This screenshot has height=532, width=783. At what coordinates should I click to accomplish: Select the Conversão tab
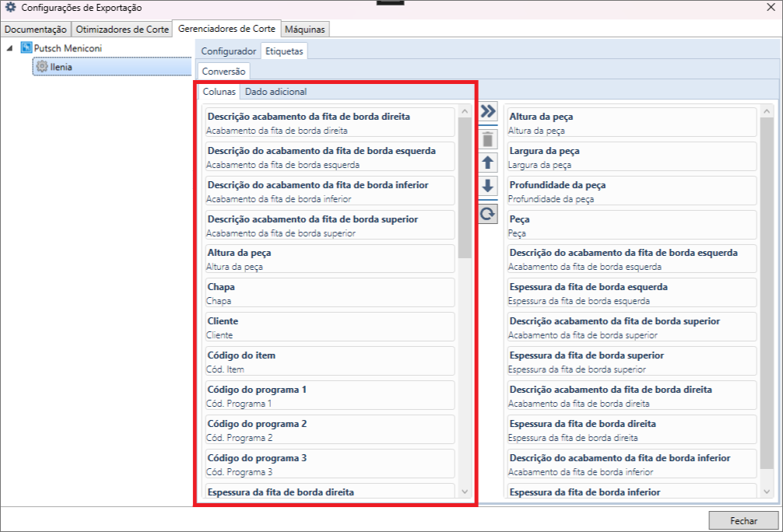pyautogui.click(x=223, y=72)
